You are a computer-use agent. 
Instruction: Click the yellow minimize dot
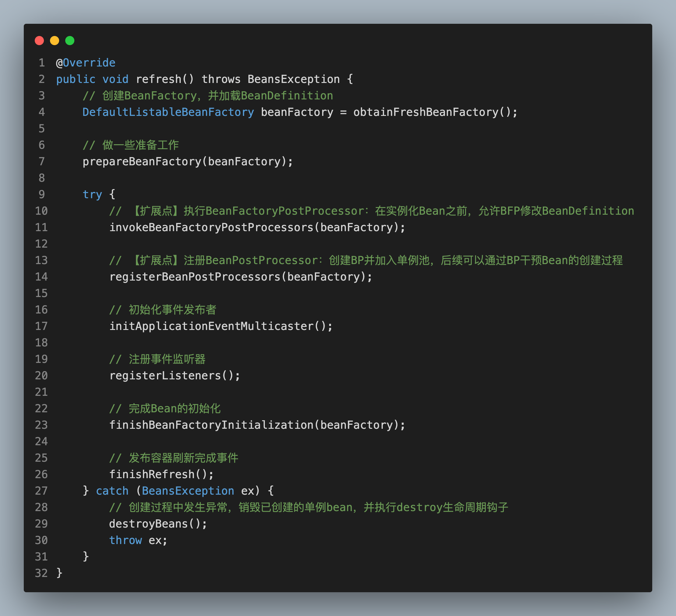(54, 41)
